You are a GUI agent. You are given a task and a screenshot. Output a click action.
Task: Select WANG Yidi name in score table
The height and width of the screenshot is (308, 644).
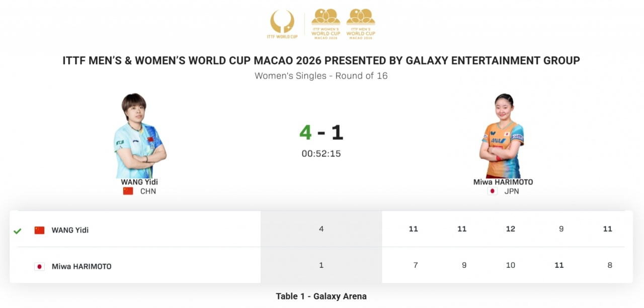click(x=70, y=230)
